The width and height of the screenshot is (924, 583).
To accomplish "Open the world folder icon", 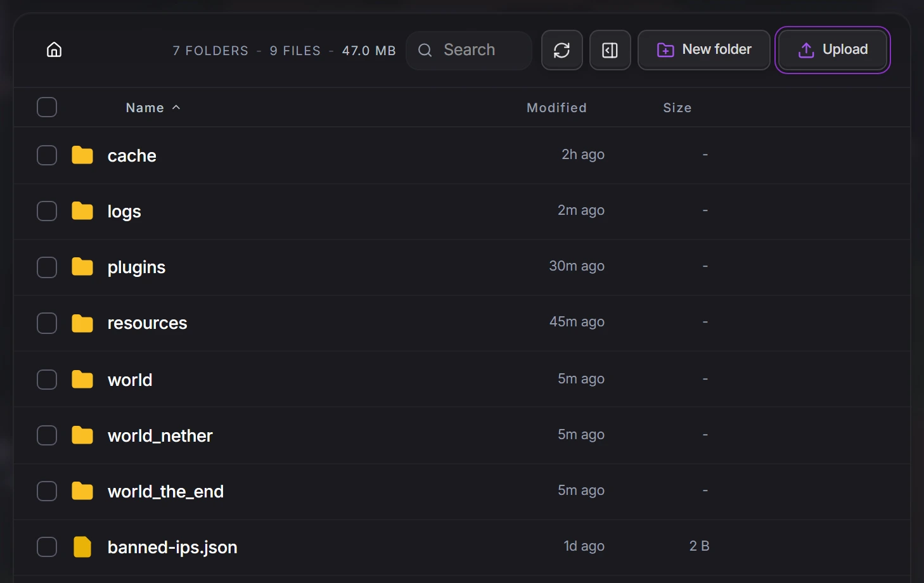I will coord(82,380).
